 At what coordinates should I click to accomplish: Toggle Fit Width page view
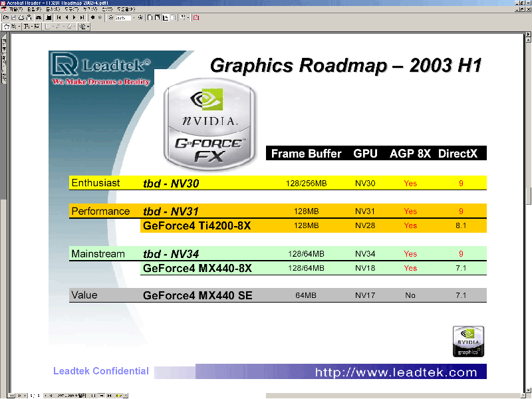click(x=166, y=18)
